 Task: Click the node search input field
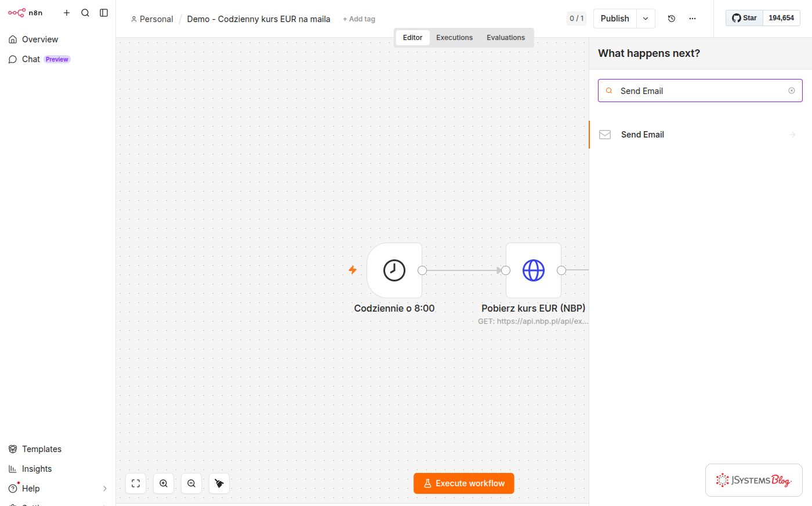(700, 91)
